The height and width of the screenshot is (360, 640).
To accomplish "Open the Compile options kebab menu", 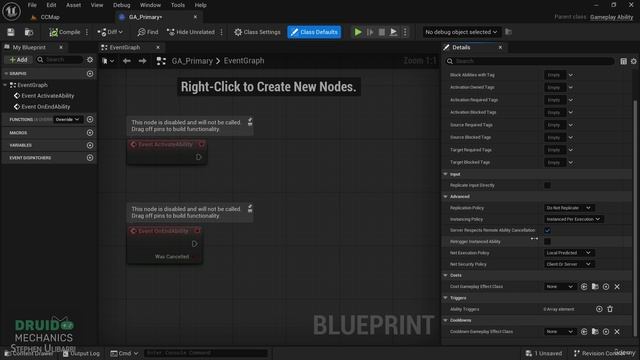I will [x=87, y=32].
